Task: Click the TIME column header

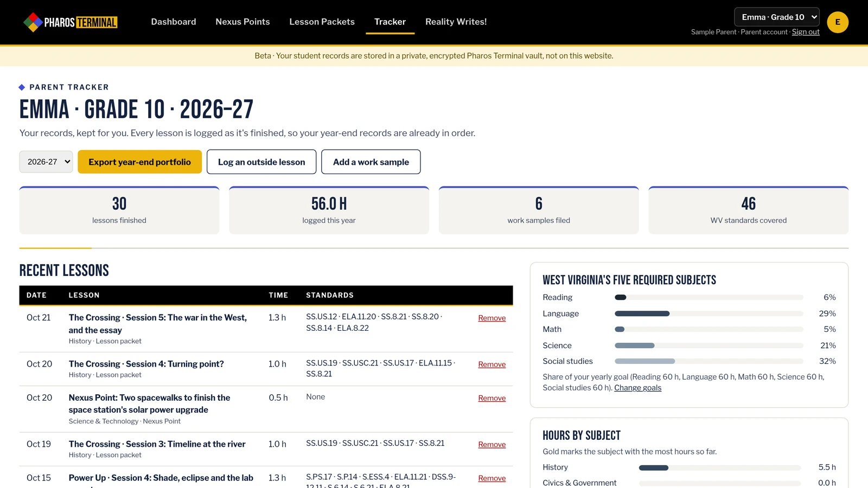Action: [278, 295]
